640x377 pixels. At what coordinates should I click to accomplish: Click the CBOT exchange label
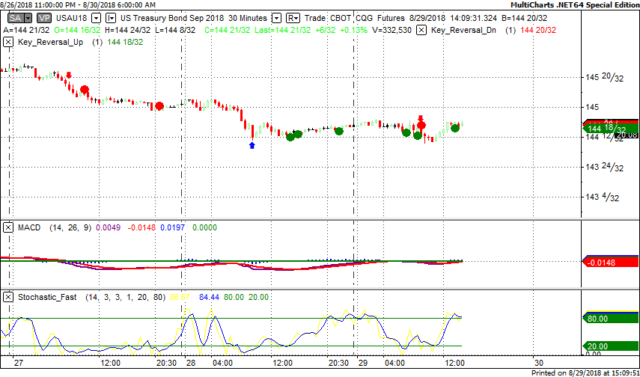(x=340, y=18)
